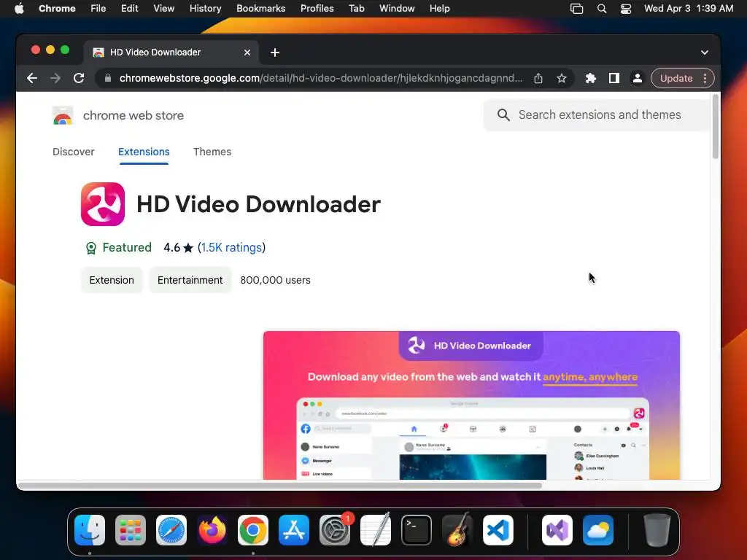Click the Extension category chip
This screenshot has height=560, width=747.
pyautogui.click(x=112, y=280)
